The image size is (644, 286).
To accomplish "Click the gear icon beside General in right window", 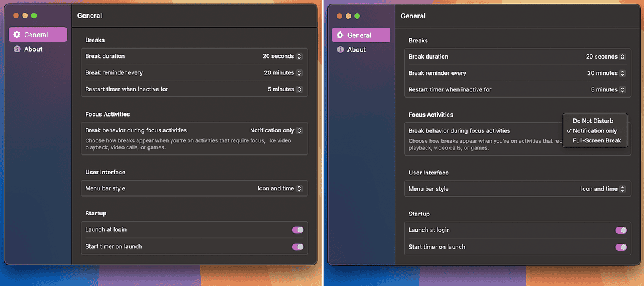I will 341,35.
